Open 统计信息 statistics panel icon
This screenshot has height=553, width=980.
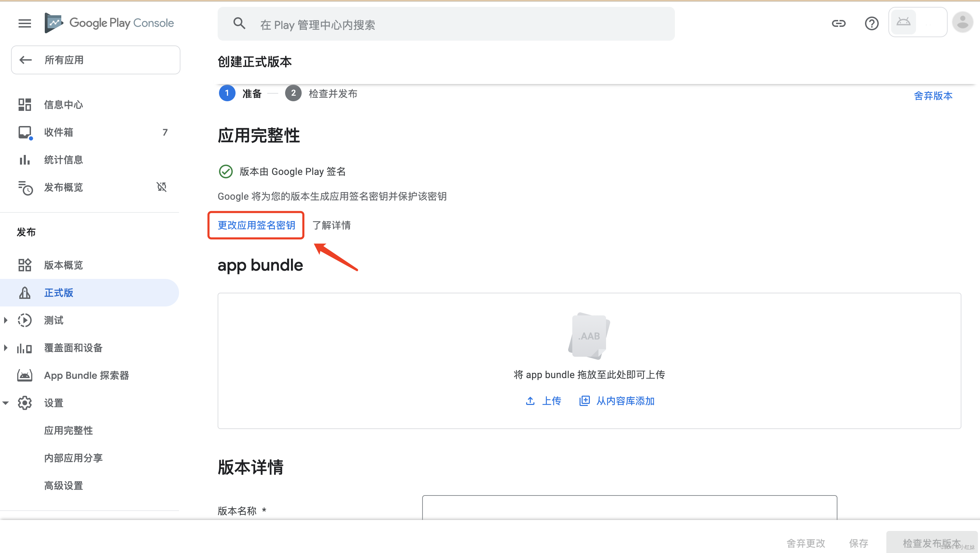[24, 159]
